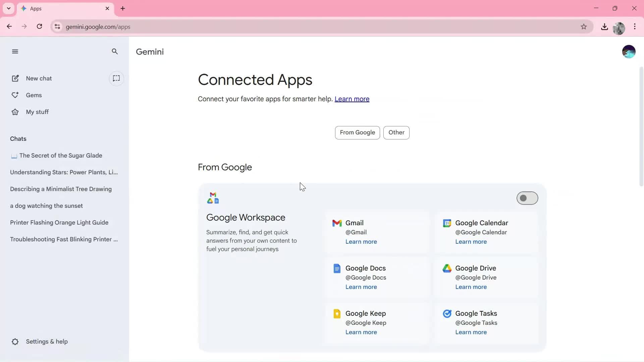644x362 pixels.
Task: Click the temporary chat icon beside New chat
Action: coord(116,78)
